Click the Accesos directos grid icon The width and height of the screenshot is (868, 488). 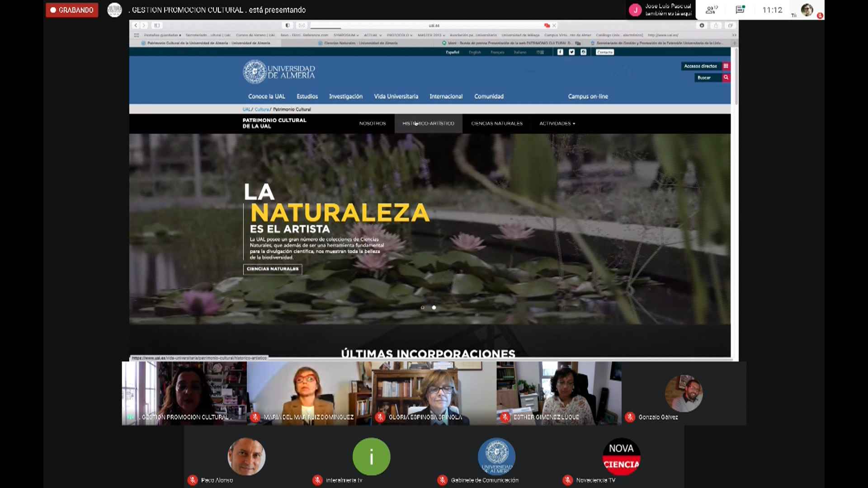click(x=726, y=66)
